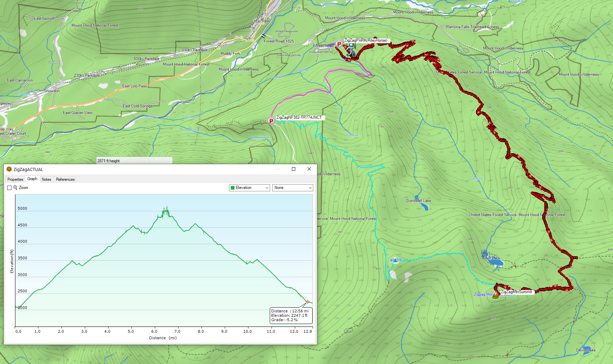Click the ZigZagNF382-TR774JNCT parking icon
This screenshot has width=613, height=364.
(x=271, y=121)
